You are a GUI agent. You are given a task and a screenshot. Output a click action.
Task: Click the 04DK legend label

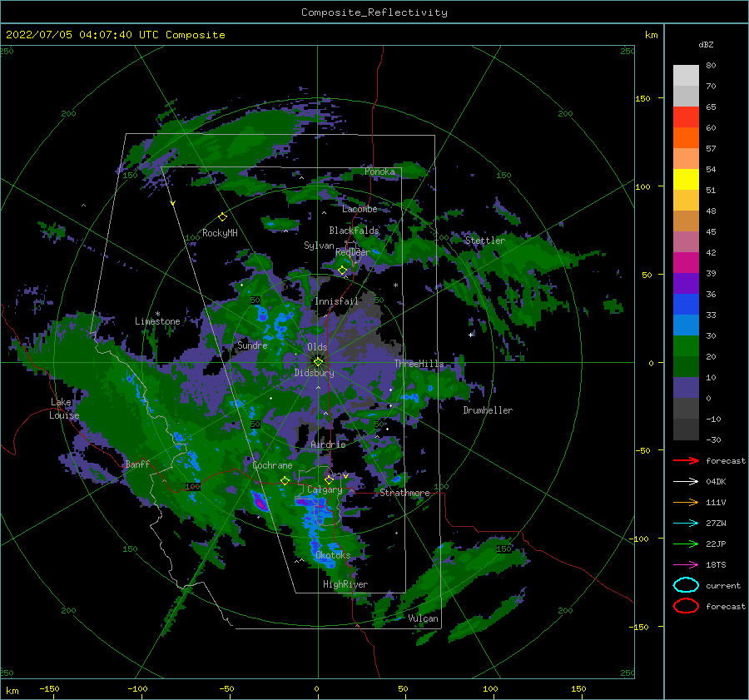716,482
